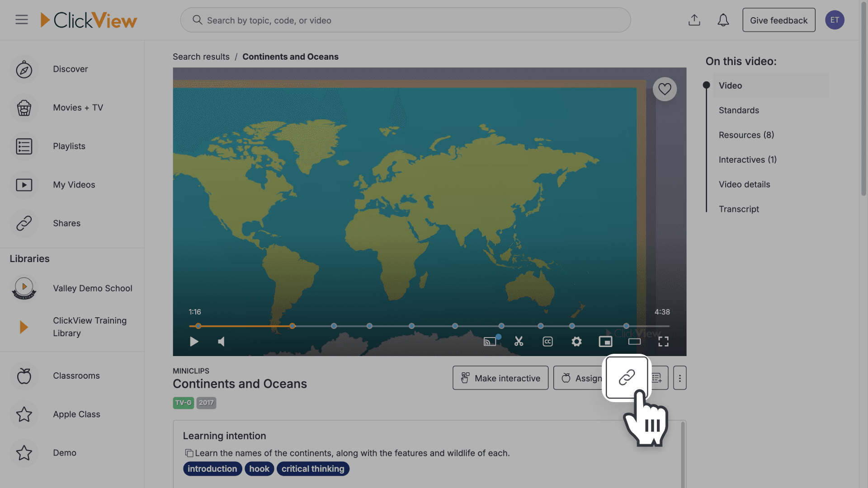The width and height of the screenshot is (868, 488).
Task: Open the clip scissors tool
Action: coord(519,342)
